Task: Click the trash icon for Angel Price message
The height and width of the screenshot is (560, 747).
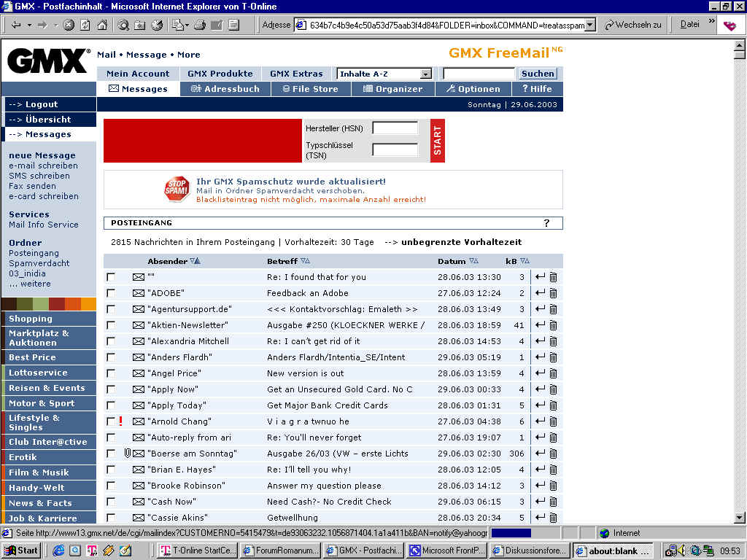Action: (x=553, y=373)
